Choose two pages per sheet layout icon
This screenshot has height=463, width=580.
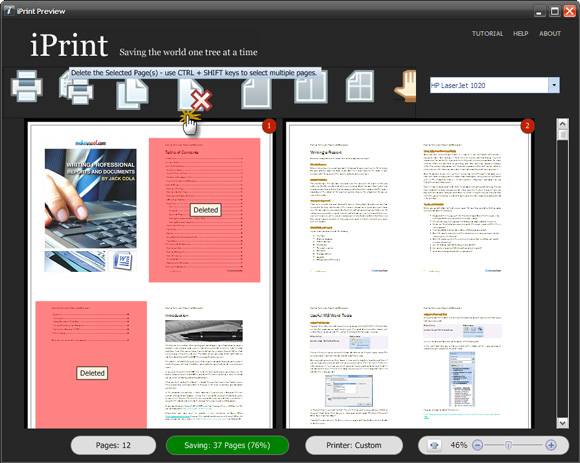[311, 87]
